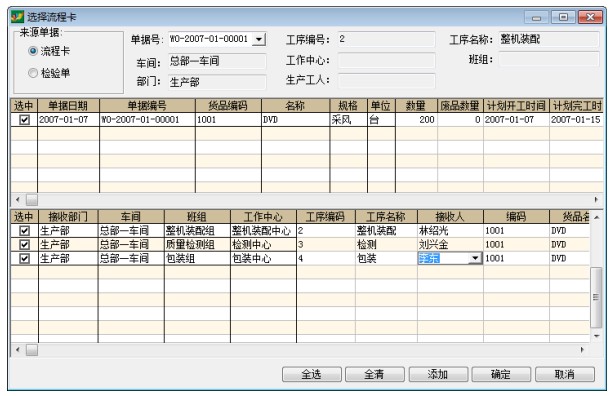Toggle checkbox of 质量检测组 row
The image size is (614, 396).
24,245
